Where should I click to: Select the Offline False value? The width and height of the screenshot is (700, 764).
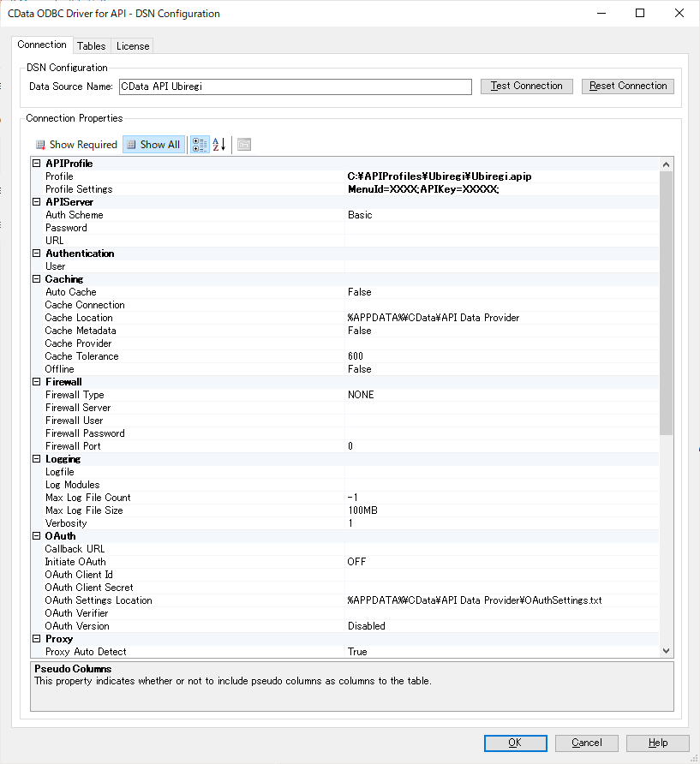(360, 369)
